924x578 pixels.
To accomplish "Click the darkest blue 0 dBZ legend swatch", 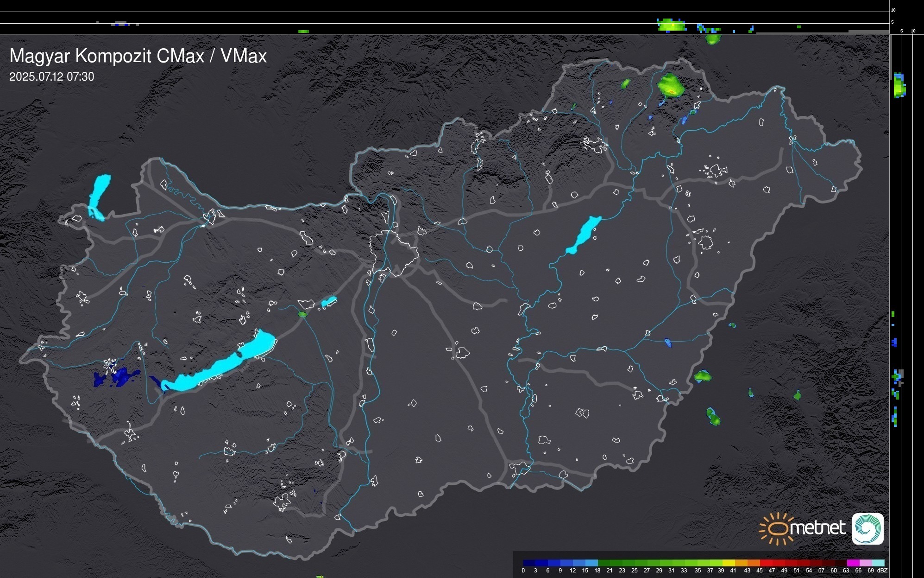I will click(x=529, y=563).
